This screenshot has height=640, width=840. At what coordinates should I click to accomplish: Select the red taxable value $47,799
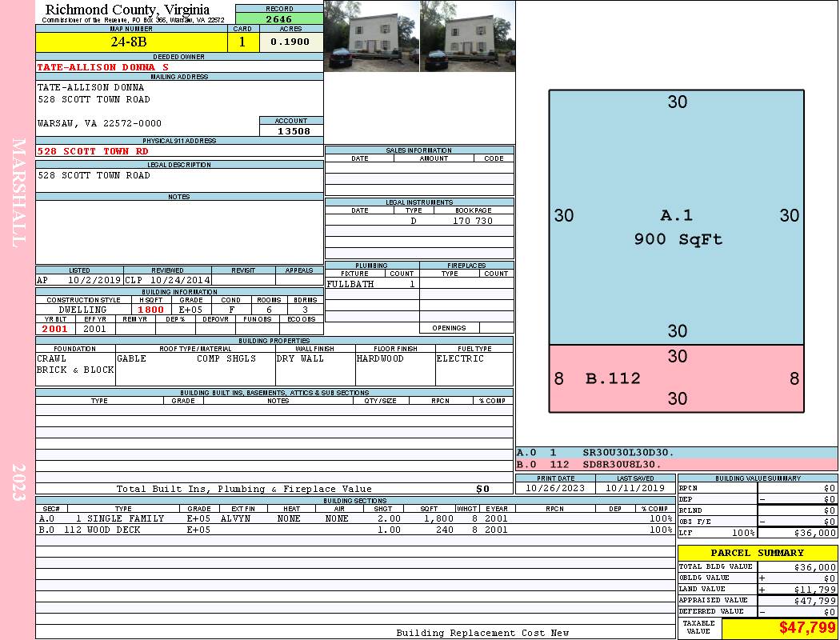tap(780, 627)
